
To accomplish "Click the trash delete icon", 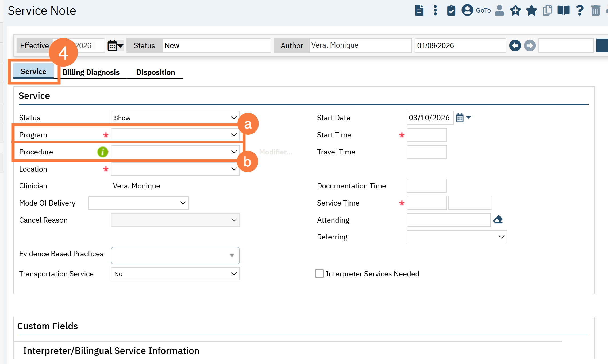I will (x=595, y=10).
